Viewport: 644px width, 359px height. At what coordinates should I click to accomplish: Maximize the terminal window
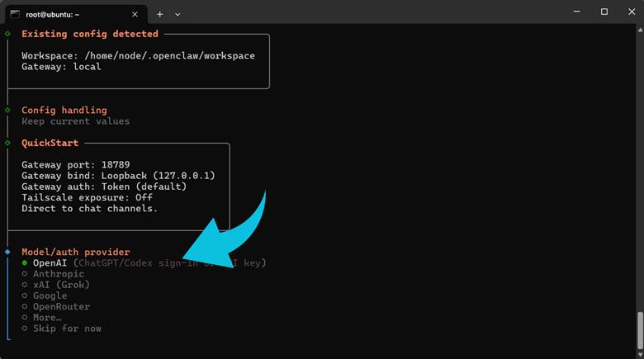pos(604,12)
